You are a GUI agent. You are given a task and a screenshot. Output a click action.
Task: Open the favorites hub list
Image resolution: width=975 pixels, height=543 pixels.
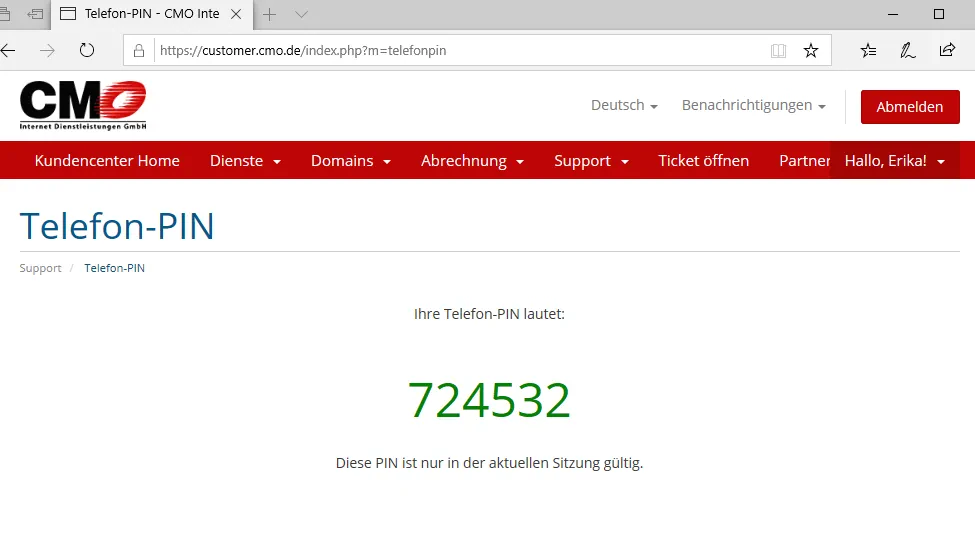[868, 50]
